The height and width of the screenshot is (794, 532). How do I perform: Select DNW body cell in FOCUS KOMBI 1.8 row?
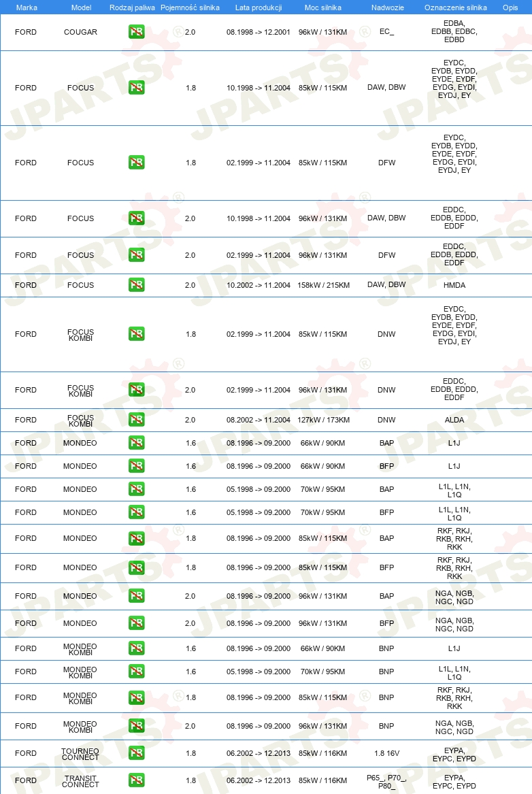386,334
